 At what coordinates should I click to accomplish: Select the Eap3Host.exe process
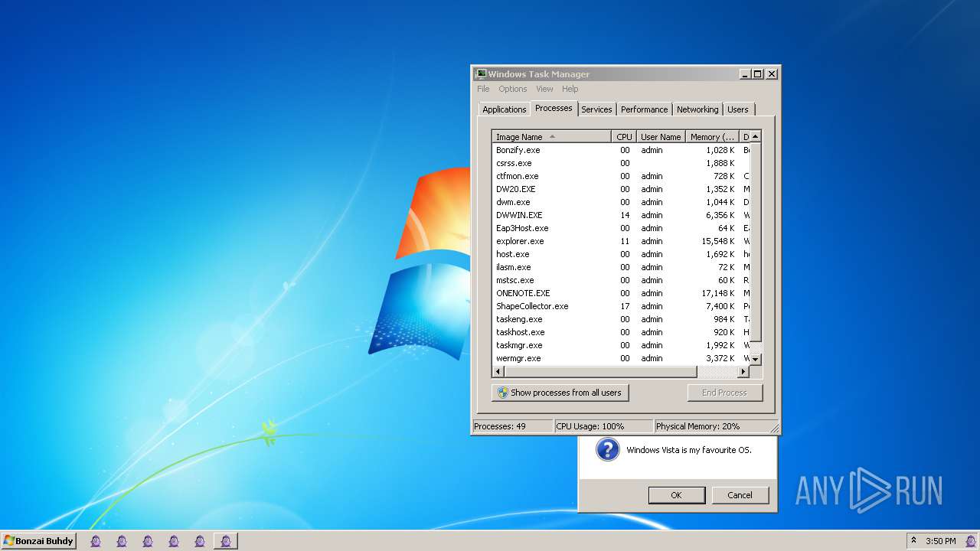pos(621,228)
